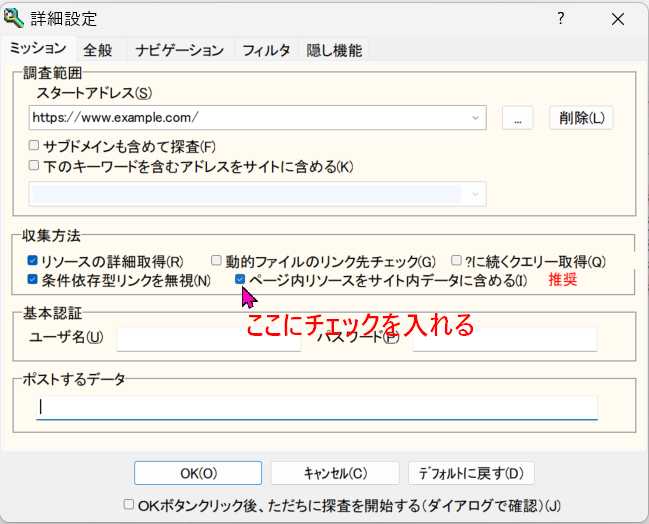This screenshot has height=524, width=649.
Task: Click the 基本認証 group label
Action: tap(52, 313)
